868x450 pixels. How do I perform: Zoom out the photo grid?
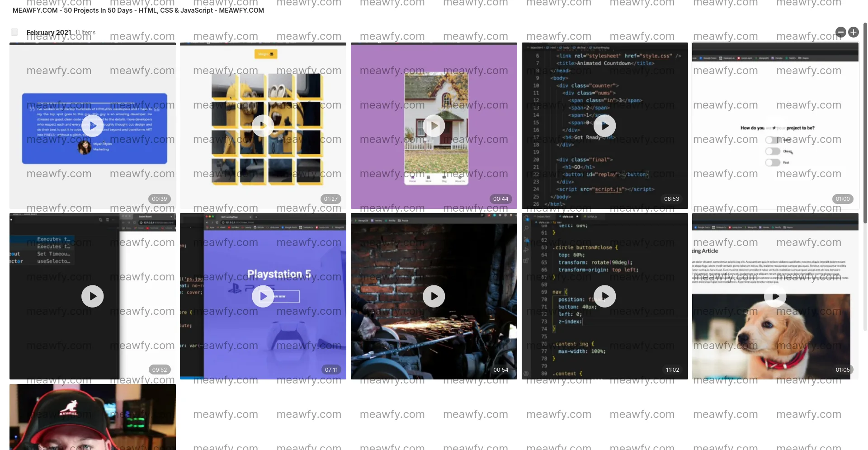click(x=841, y=32)
